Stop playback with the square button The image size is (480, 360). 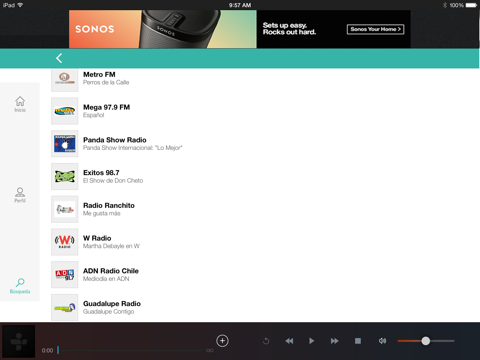(x=358, y=341)
